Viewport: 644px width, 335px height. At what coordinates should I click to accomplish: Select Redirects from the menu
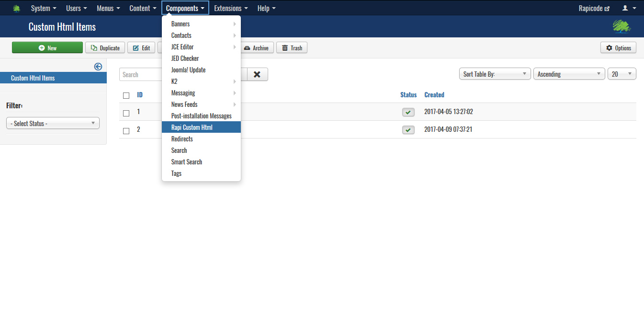(201, 139)
